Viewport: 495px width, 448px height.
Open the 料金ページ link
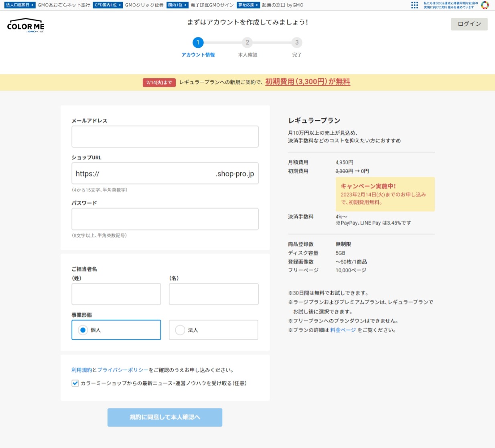(x=343, y=330)
